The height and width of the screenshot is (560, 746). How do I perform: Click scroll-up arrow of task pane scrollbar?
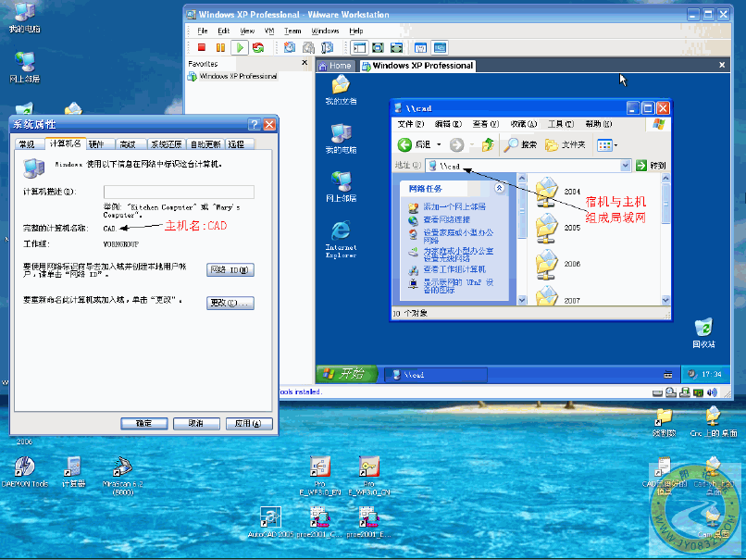pyautogui.click(x=522, y=179)
